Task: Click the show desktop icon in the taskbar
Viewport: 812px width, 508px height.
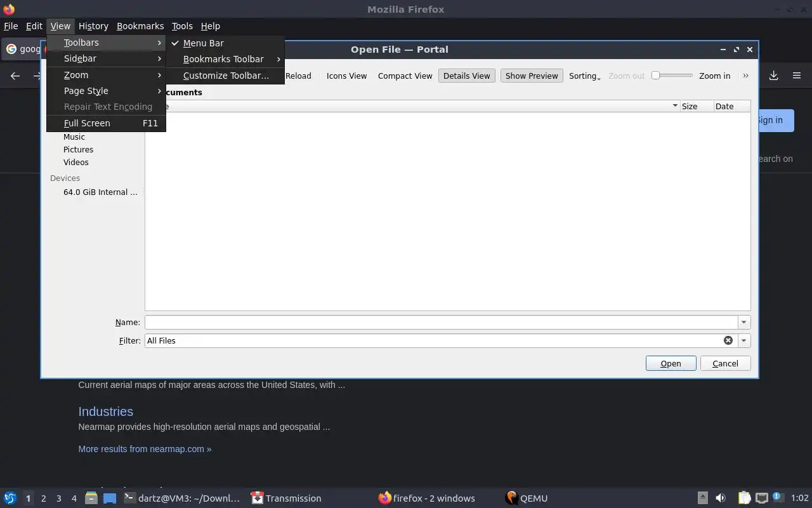Action: point(110,498)
